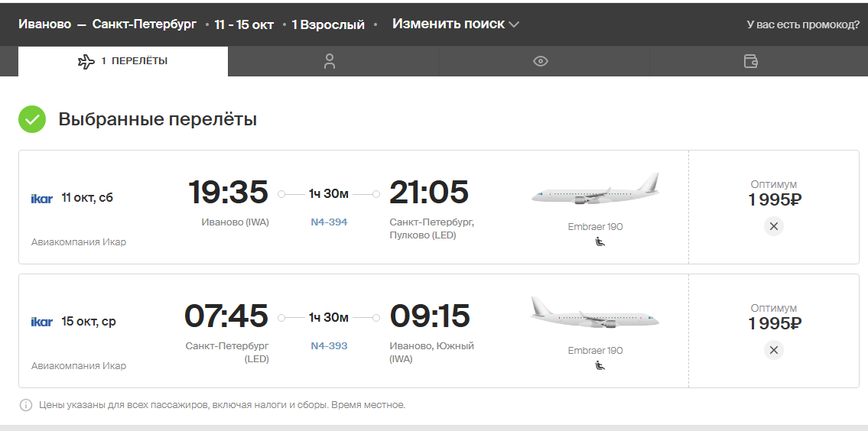Click the airplane icon in Перелёты tab
This screenshot has height=431, width=868.
click(x=86, y=61)
